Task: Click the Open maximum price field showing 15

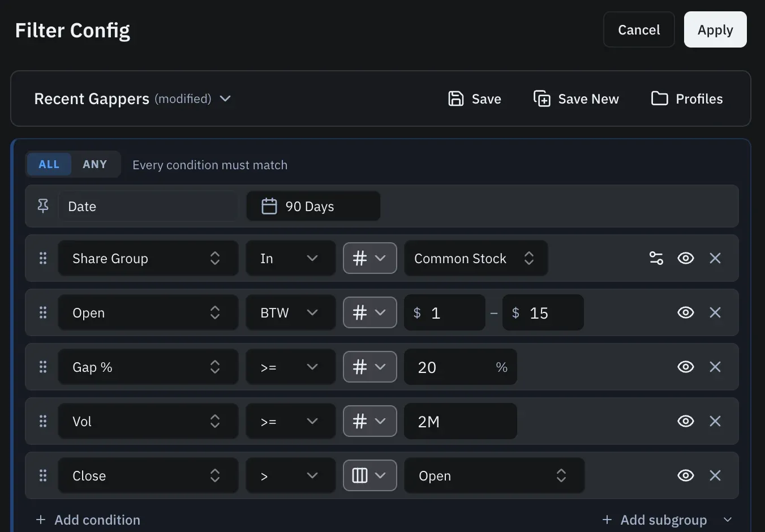Action: [x=543, y=312]
